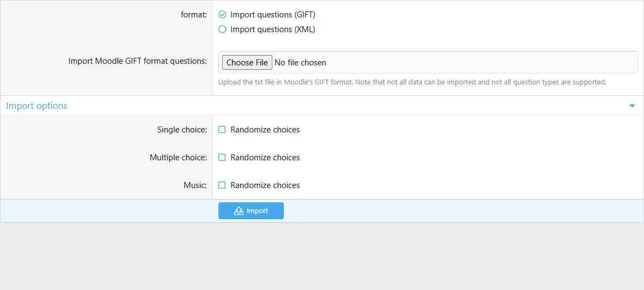The width and height of the screenshot is (644, 290).
Task: Click the "format:" label
Action: pyautogui.click(x=194, y=15)
